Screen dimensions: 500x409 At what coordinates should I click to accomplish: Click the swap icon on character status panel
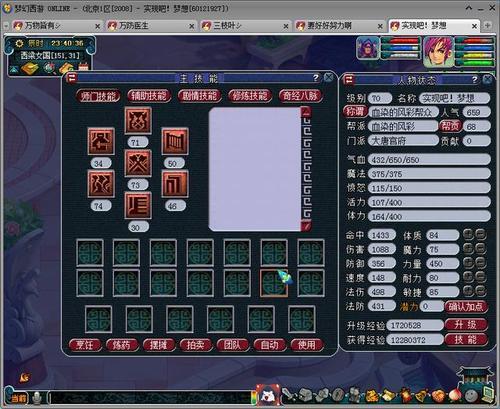349,79
